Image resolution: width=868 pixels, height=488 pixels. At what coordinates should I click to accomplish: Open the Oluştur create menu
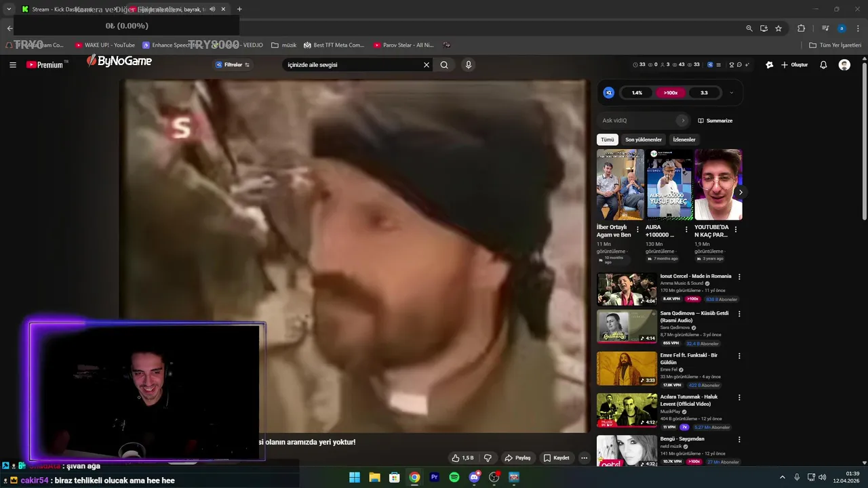795,65
